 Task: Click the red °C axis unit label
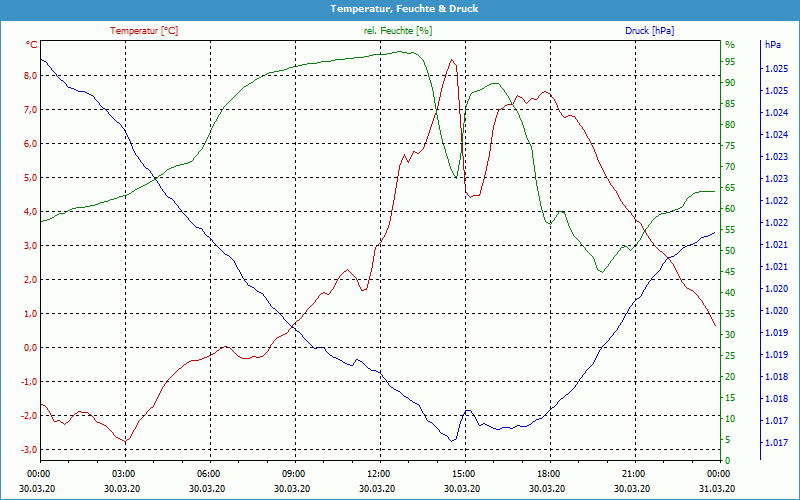pos(32,45)
